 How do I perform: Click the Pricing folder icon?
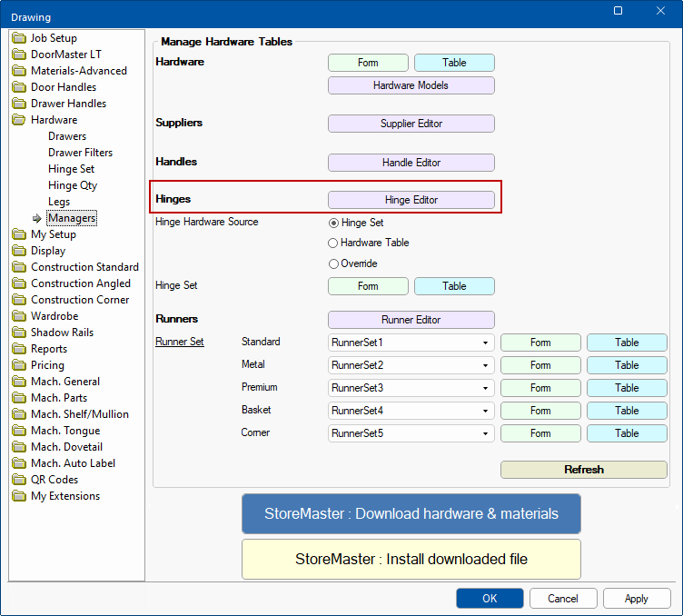[19, 365]
